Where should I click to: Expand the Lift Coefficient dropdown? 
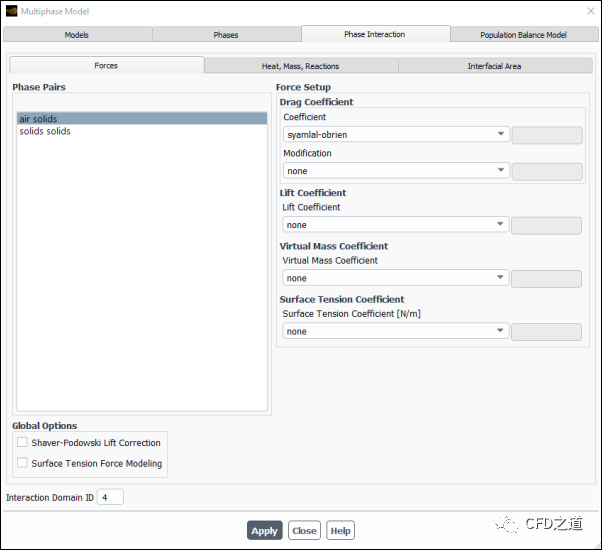point(395,225)
